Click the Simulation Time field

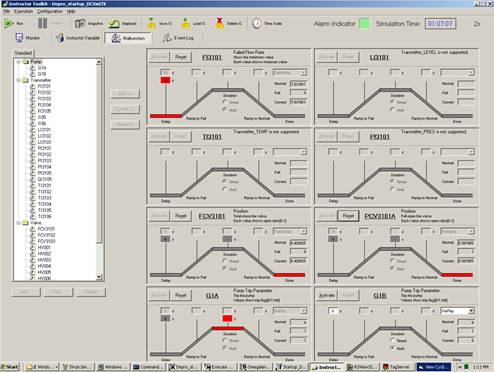pos(440,24)
